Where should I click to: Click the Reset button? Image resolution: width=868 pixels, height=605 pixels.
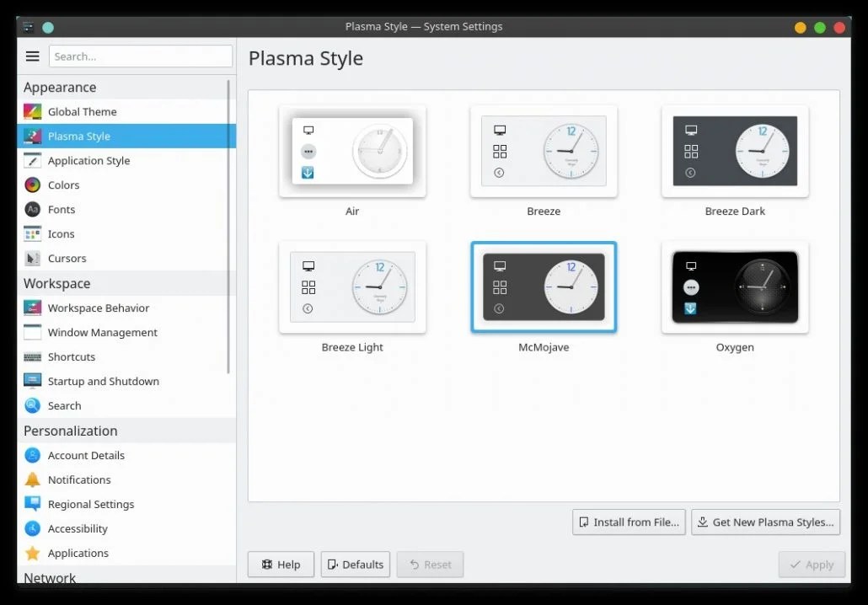pos(430,564)
